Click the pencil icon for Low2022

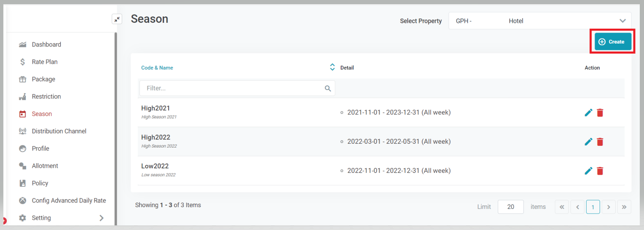click(x=588, y=171)
